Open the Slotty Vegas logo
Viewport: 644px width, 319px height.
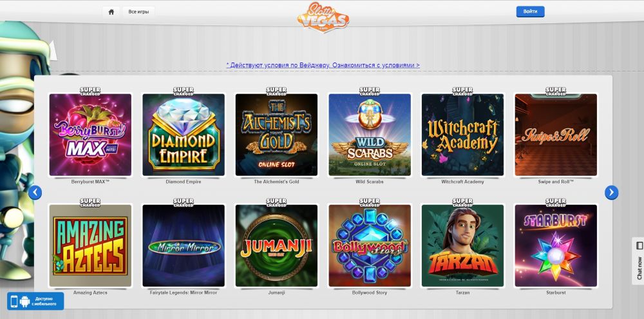323,17
